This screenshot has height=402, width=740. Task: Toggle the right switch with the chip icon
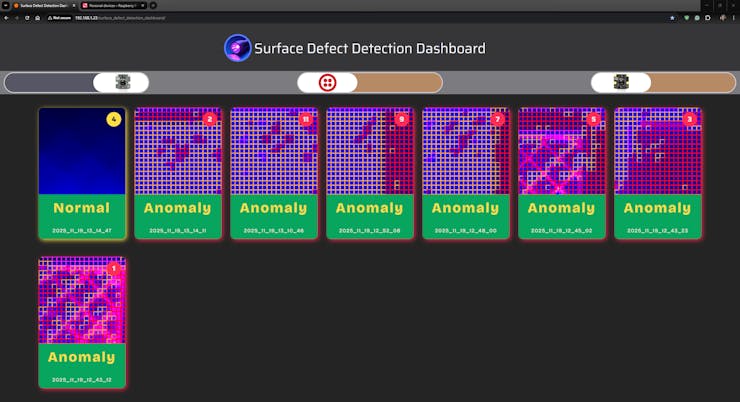coord(664,83)
